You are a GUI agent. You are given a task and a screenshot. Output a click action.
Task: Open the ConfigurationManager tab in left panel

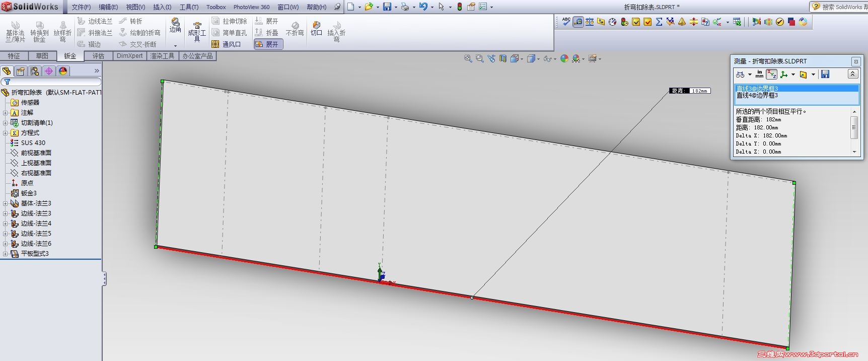[x=35, y=71]
